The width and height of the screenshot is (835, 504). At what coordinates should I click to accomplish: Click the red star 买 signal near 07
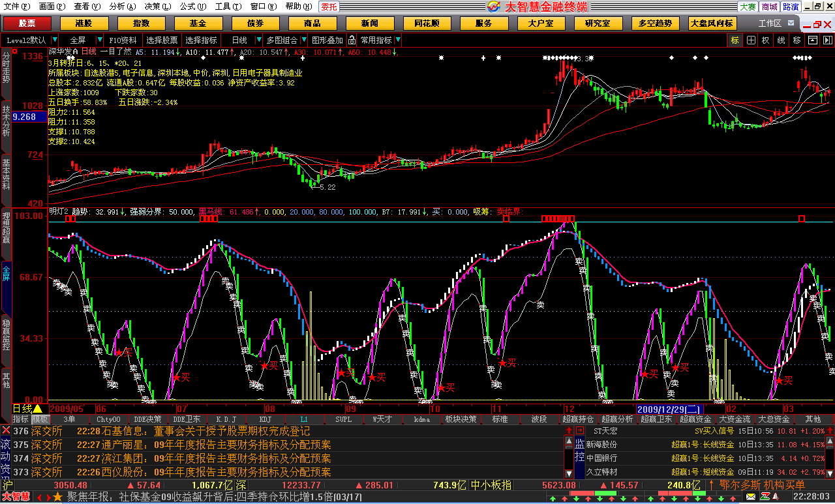176,377
